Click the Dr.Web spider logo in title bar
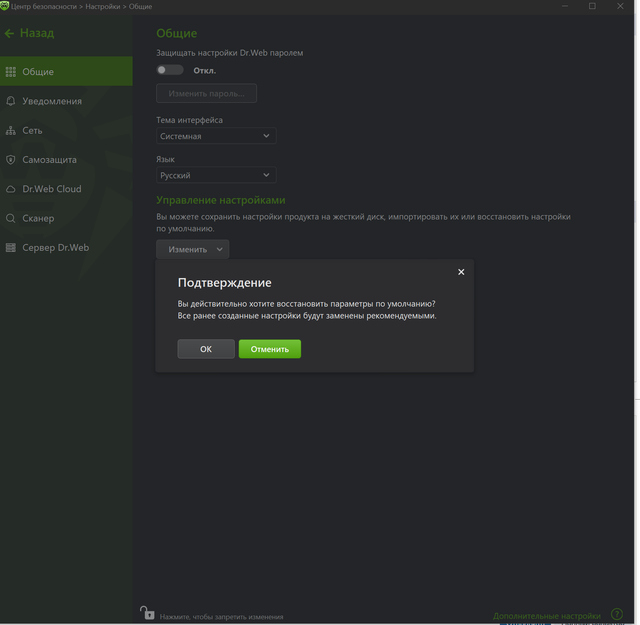The width and height of the screenshot is (640, 625). (x=4, y=6)
